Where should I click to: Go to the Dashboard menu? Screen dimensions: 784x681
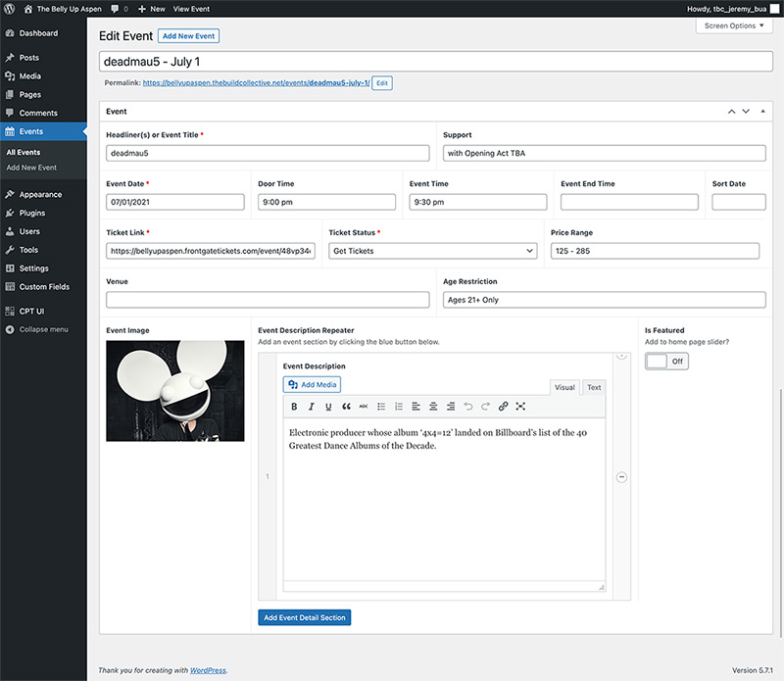tap(43, 33)
